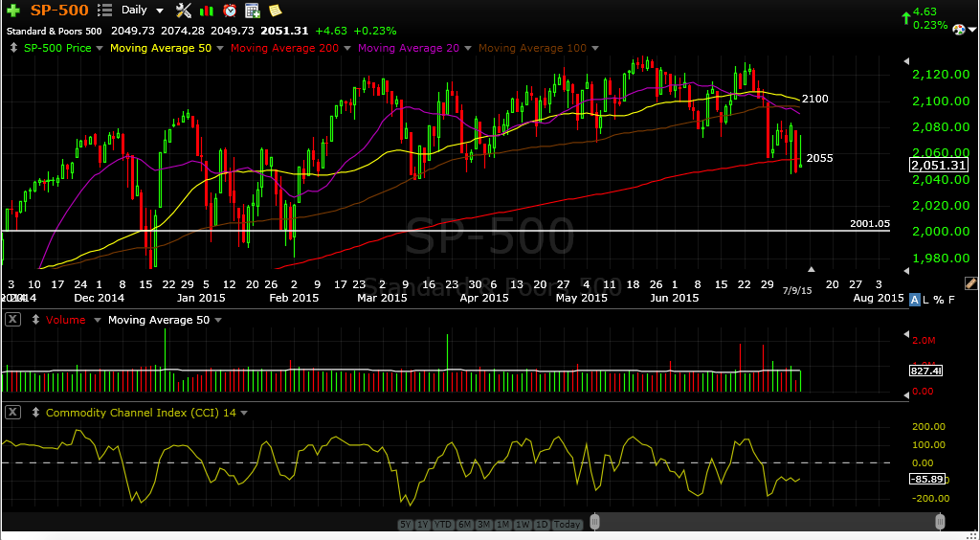The height and width of the screenshot is (540, 980).
Task: Expand Moving Average 100 options arrow
Action: pos(594,48)
